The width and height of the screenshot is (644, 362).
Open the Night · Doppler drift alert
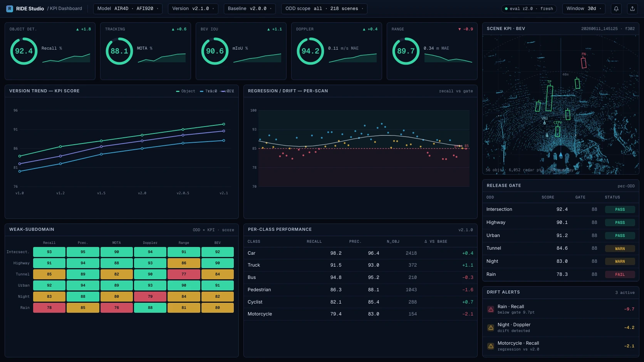pos(561,328)
